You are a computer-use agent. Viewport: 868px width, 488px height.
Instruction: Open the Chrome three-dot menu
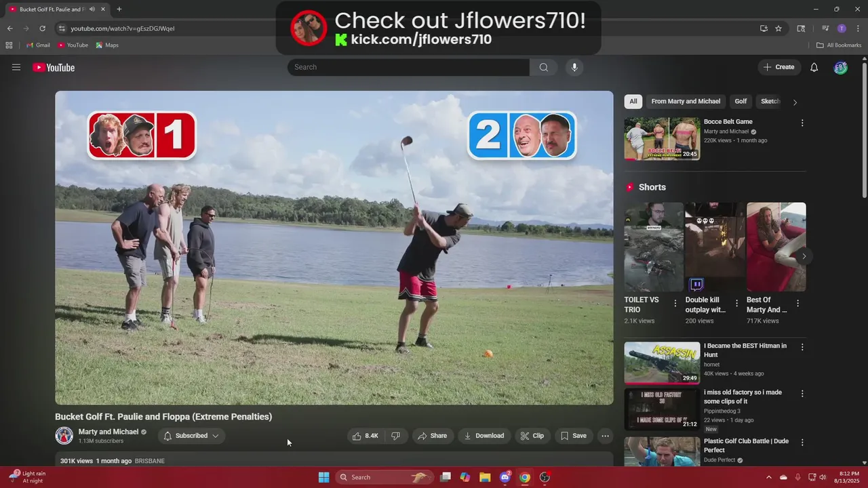tap(857, 28)
